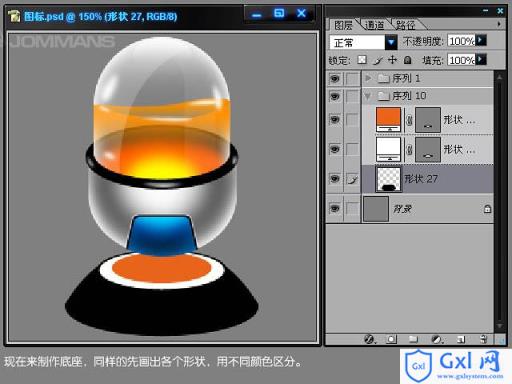Click the vector mask thumbnail of orange layer
Viewport: 512px width, 384px height.
pyautogui.click(x=428, y=120)
